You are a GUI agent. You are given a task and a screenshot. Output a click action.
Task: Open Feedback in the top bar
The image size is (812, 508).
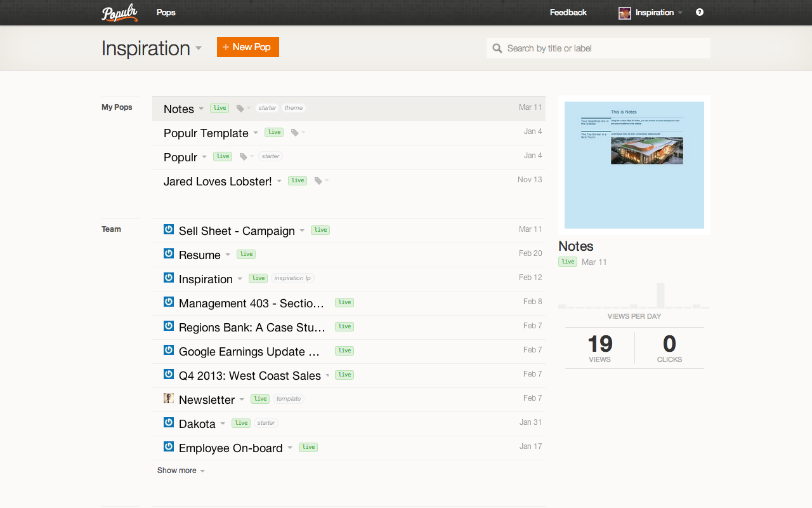pos(568,12)
